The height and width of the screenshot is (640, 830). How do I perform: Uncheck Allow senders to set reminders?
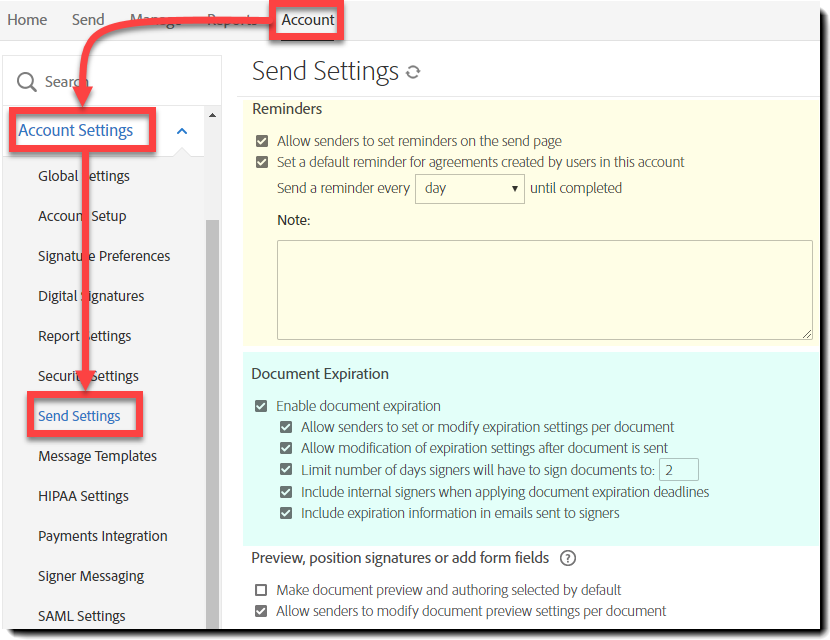262,142
